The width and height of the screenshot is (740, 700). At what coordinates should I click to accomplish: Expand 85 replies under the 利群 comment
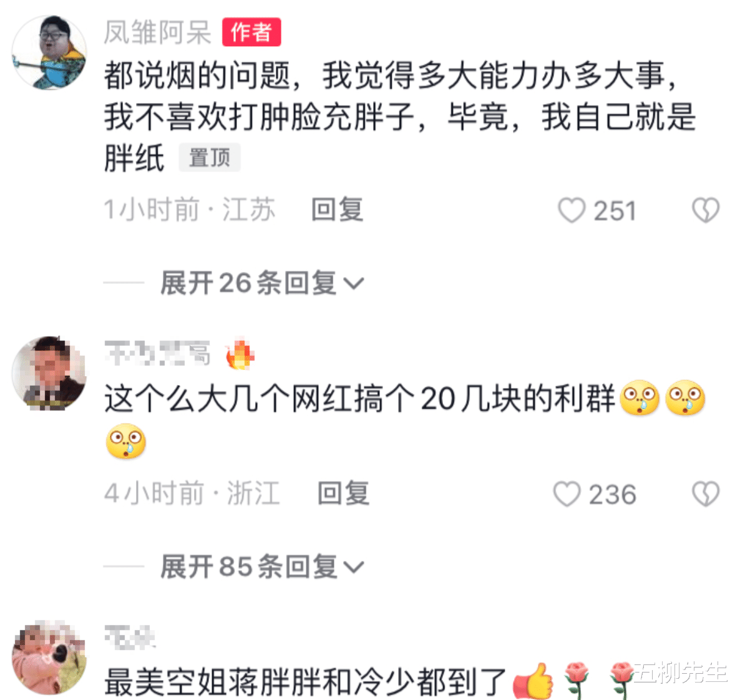(x=261, y=566)
